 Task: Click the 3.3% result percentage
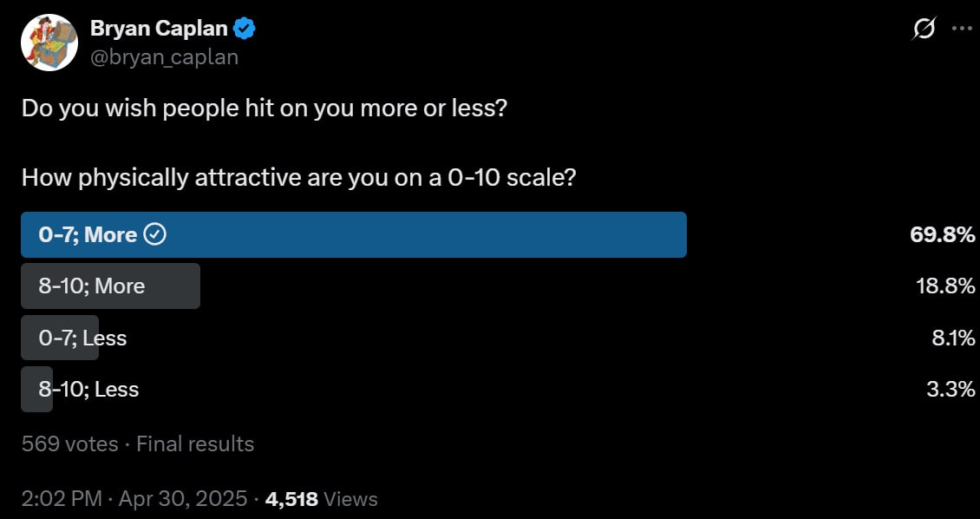(x=951, y=389)
